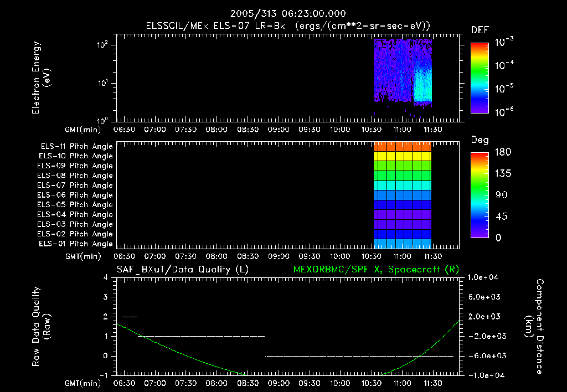This screenshot has height=392, width=567.
Task: Click the bright cyan electron flux region in spectrogram
Action: 422,85
